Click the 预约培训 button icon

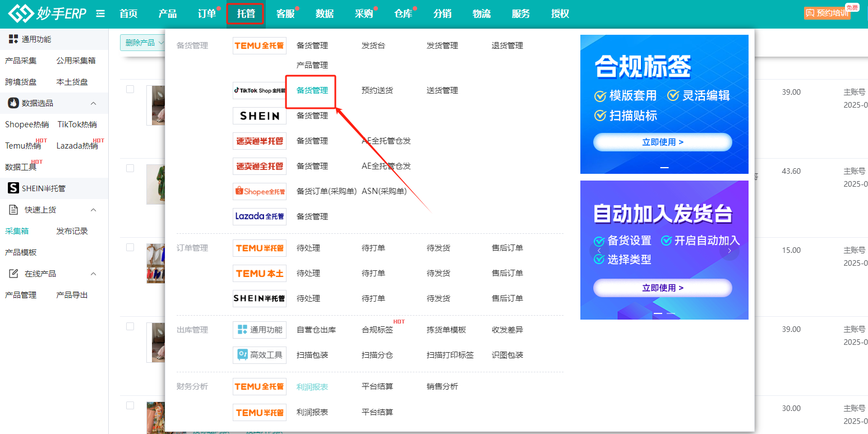point(810,13)
